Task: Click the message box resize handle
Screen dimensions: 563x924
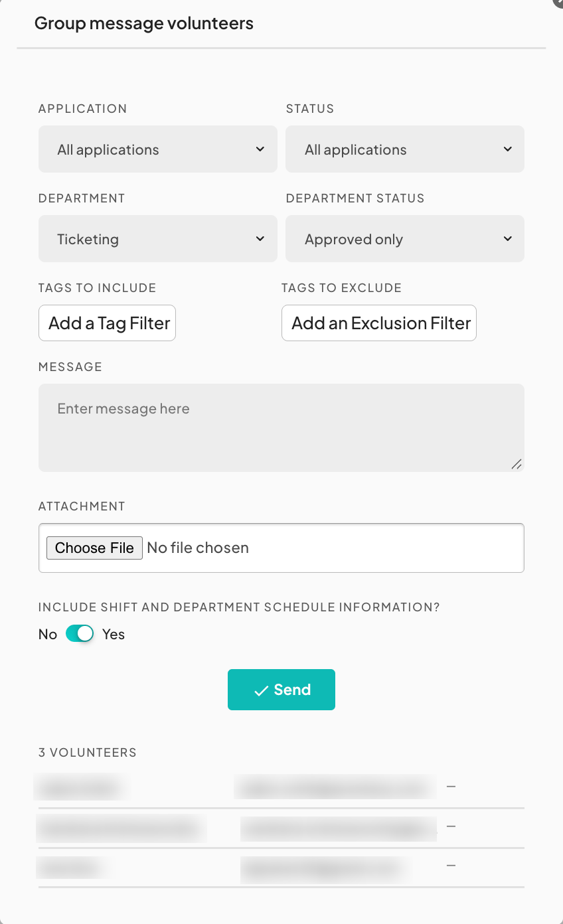Action: click(516, 465)
